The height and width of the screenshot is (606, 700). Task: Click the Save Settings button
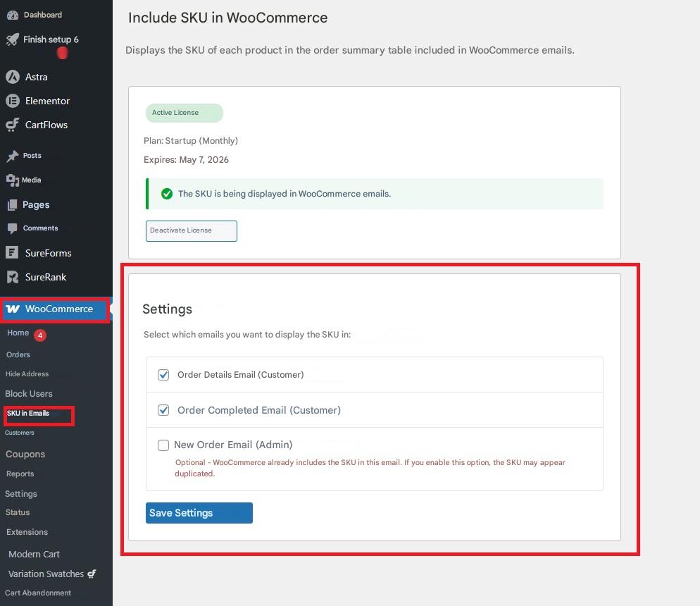point(199,513)
